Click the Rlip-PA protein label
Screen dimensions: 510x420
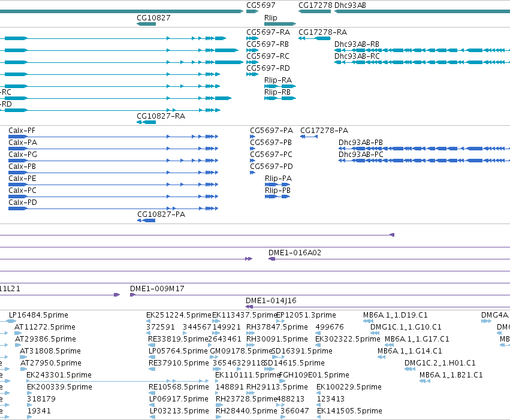(x=278, y=179)
